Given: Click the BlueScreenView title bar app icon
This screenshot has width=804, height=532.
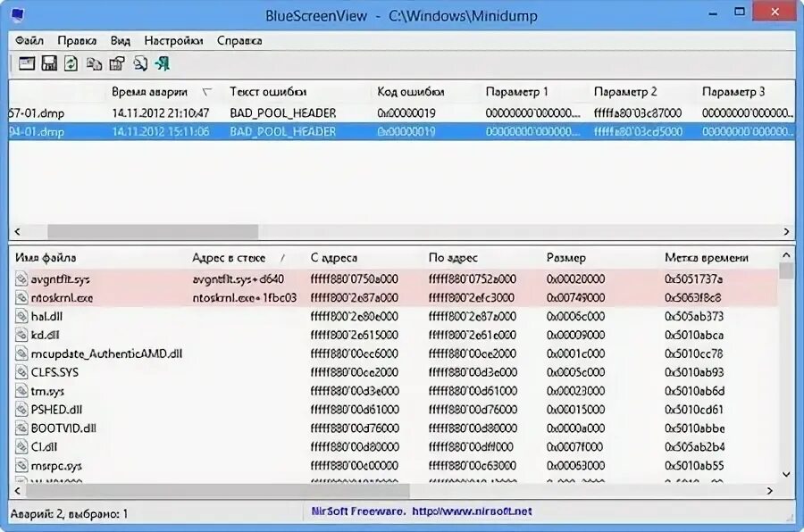Looking at the screenshot, I should 18,15.
